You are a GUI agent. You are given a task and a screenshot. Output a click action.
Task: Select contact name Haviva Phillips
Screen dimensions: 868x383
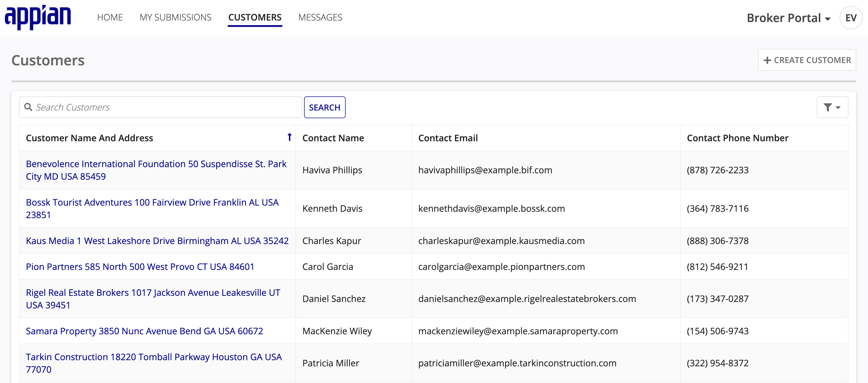(x=332, y=170)
